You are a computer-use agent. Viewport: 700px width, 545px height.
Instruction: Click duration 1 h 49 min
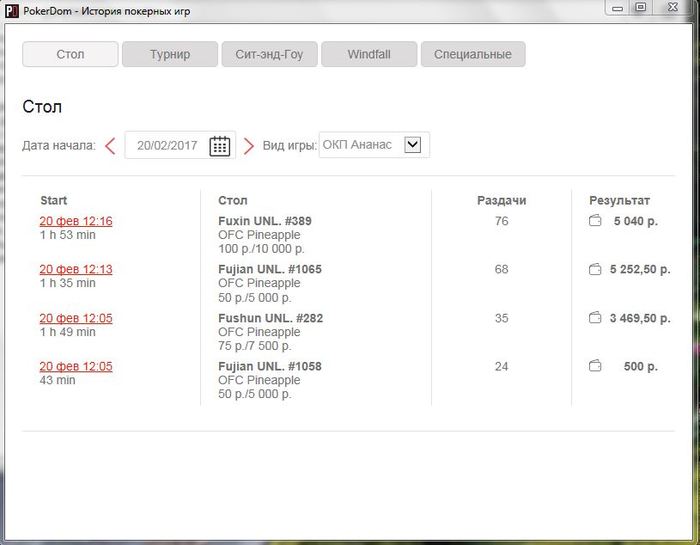(x=67, y=332)
